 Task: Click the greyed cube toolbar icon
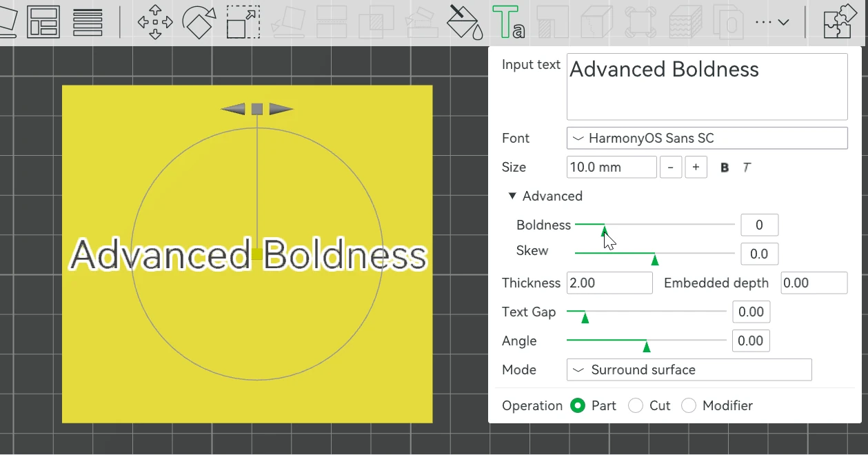pos(597,23)
